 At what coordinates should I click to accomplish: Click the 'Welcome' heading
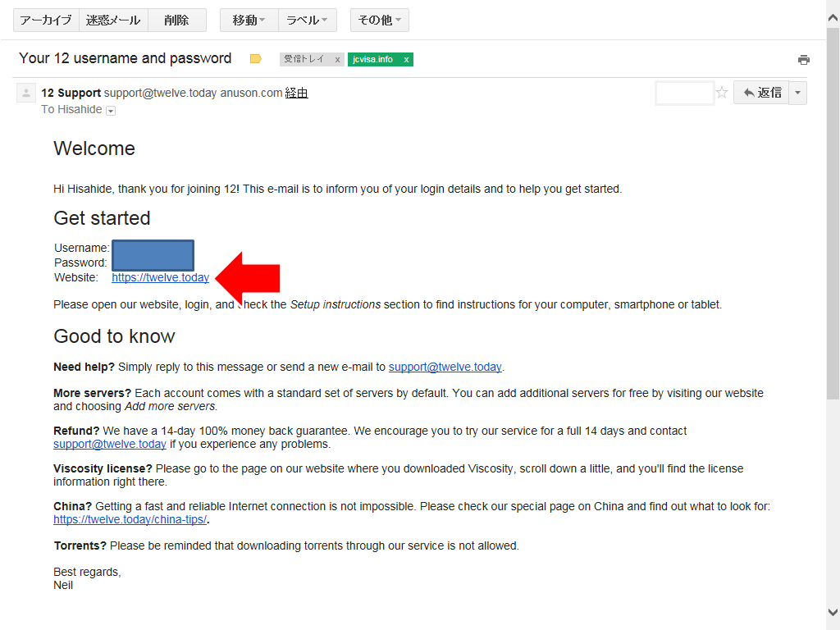coord(94,148)
